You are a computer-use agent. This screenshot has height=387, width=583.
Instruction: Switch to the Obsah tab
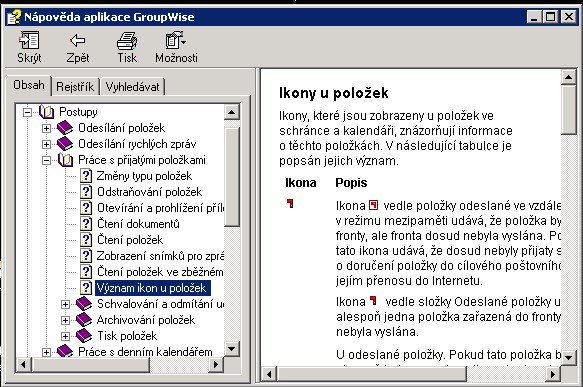29,85
